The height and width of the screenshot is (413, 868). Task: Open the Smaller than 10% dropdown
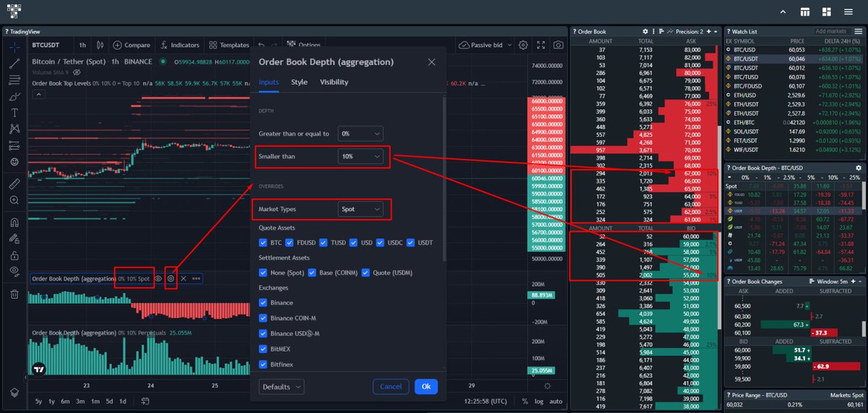coord(360,156)
